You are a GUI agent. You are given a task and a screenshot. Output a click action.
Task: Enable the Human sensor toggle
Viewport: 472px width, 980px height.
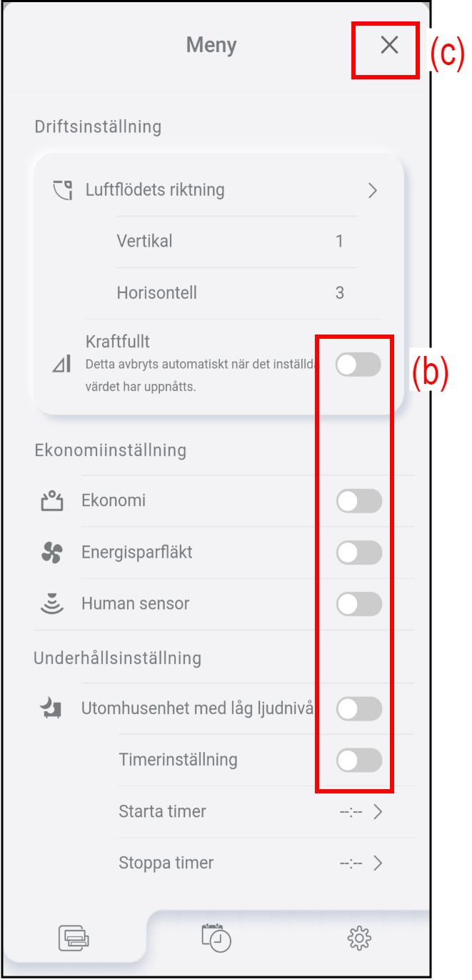[x=358, y=604]
